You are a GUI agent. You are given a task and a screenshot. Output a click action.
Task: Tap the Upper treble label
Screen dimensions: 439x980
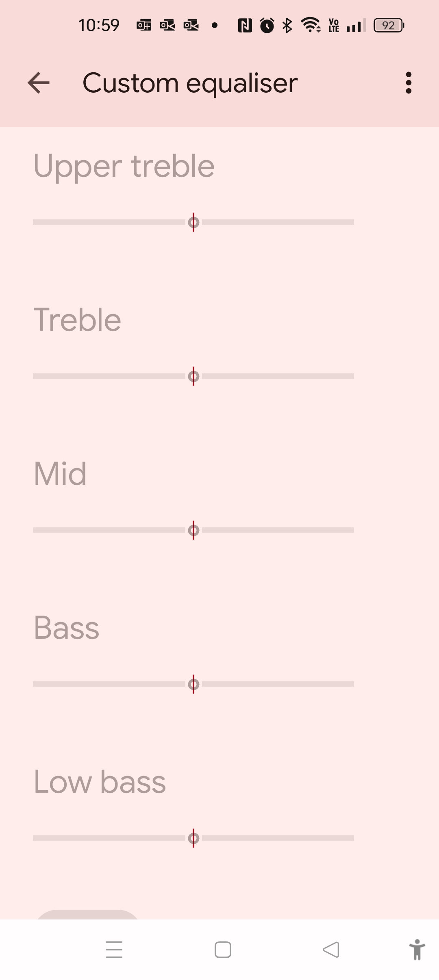tap(124, 166)
